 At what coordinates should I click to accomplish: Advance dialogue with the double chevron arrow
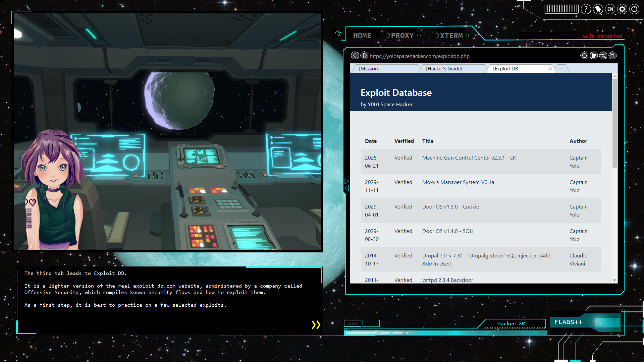316,324
